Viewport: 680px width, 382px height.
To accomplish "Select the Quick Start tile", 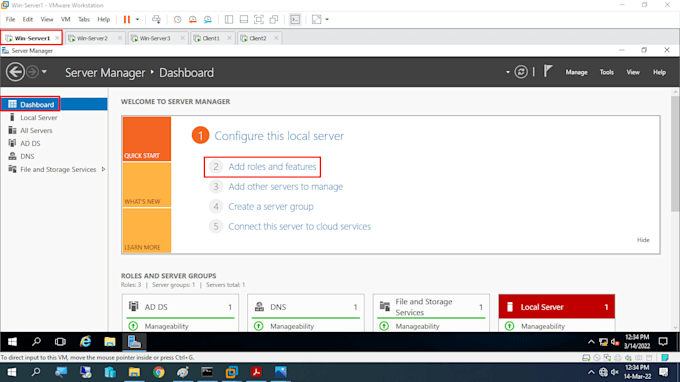I will pyautogui.click(x=147, y=139).
